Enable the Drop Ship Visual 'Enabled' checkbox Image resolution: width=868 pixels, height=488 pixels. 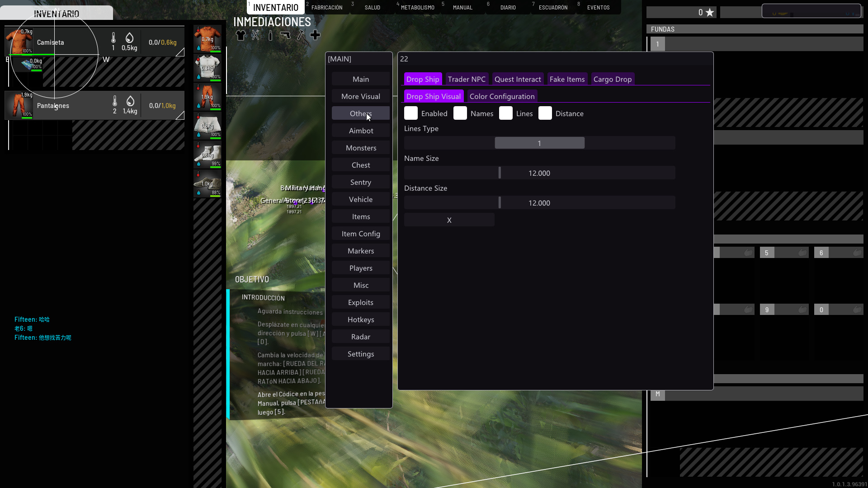click(x=410, y=113)
